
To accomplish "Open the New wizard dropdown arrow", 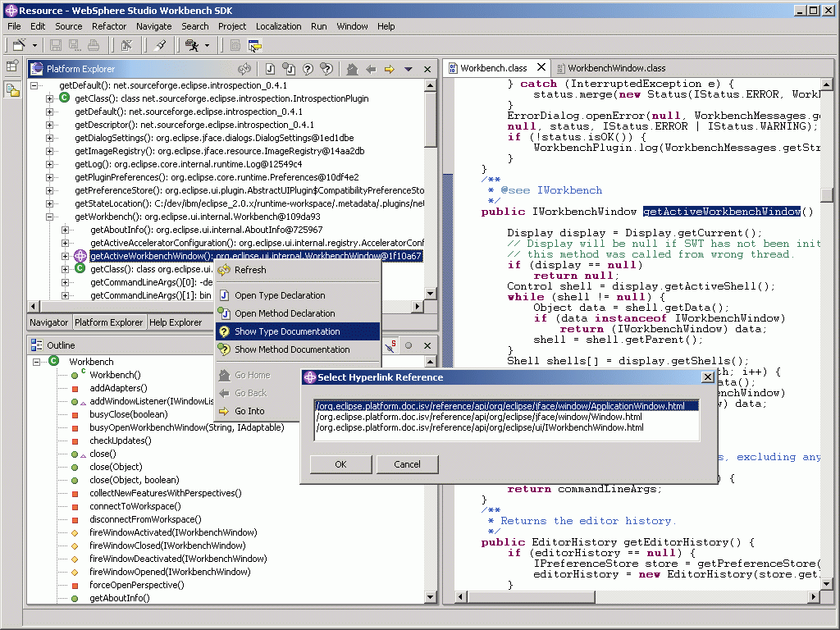I will (x=34, y=46).
